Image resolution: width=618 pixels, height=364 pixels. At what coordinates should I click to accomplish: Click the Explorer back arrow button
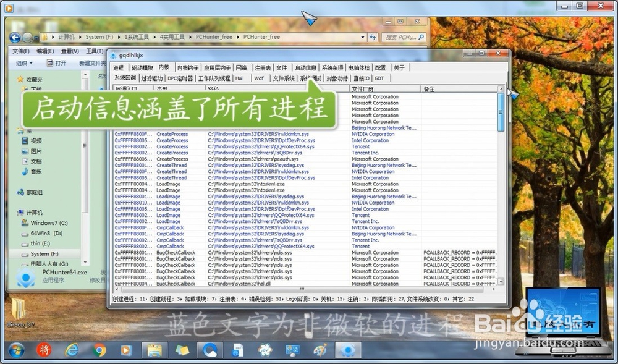15,38
